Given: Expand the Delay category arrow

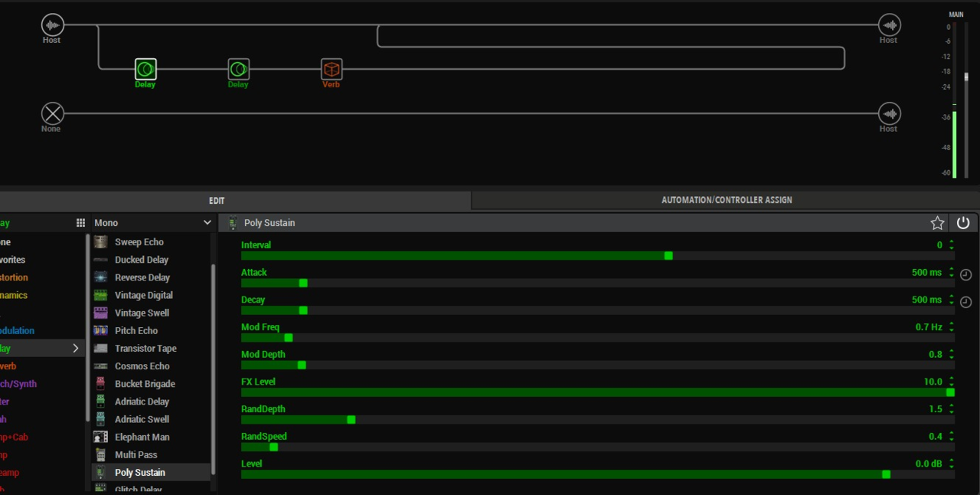Looking at the screenshot, I should (75, 349).
